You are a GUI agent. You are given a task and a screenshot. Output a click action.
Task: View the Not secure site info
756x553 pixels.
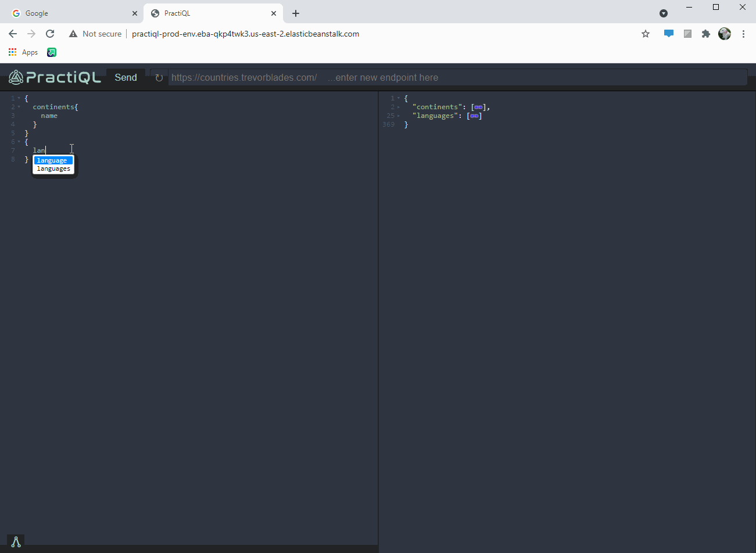click(95, 34)
